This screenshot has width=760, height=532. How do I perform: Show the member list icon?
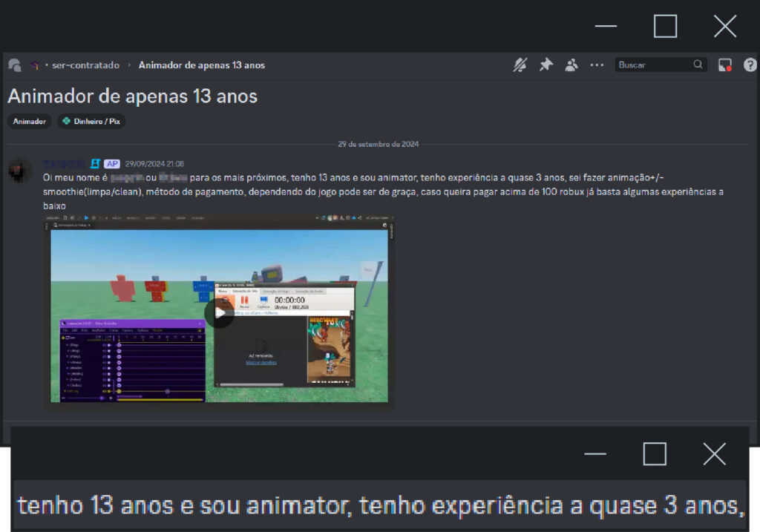[x=571, y=65]
